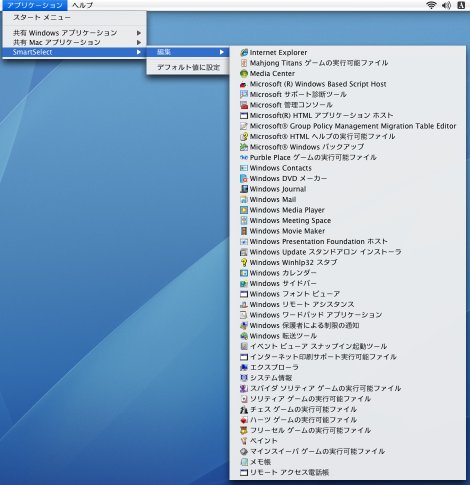Screen dimensions: 470x485
Task: Click the Internet Explorer icon
Action: click(244, 52)
